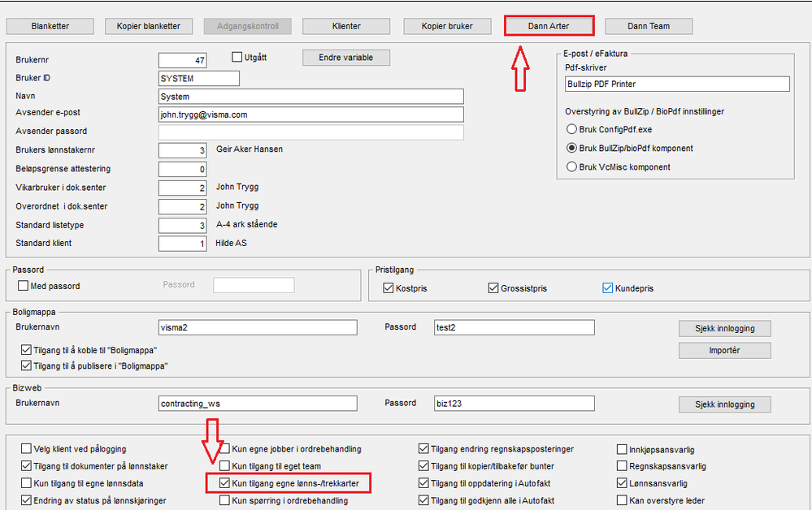This screenshot has height=510, width=812.
Task: Toggle Tilgang til oppdatering i Autofakt
Action: tap(423, 483)
